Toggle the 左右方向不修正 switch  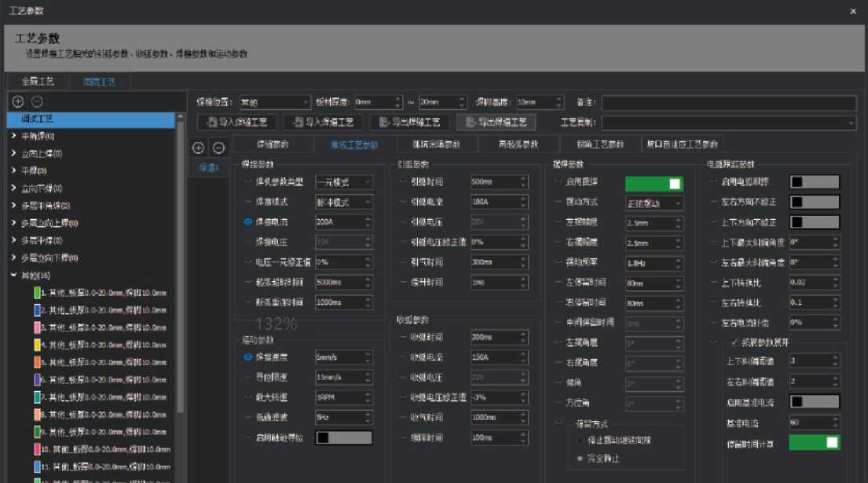click(x=815, y=202)
